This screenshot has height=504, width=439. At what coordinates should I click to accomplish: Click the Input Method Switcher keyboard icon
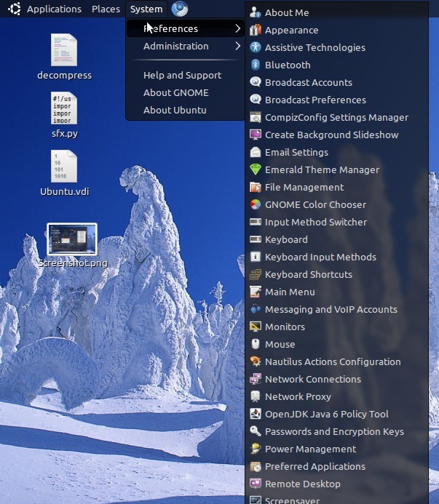point(256,222)
